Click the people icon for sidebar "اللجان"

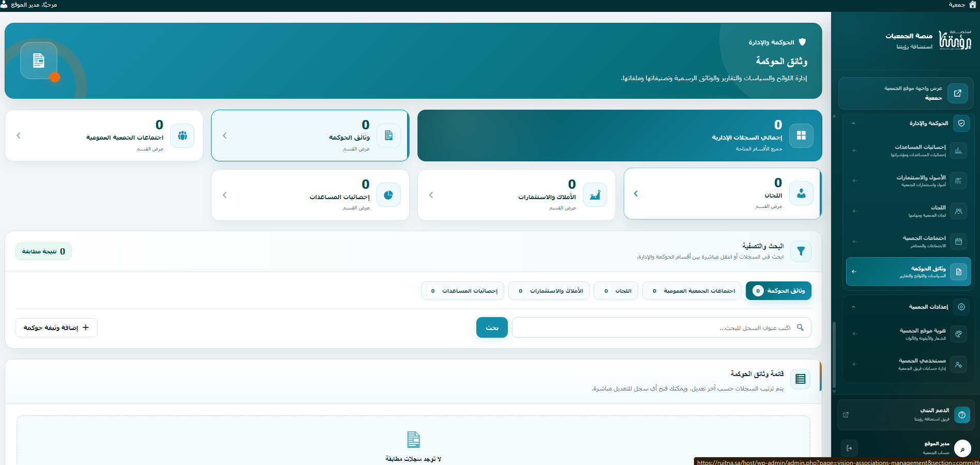[958, 211]
